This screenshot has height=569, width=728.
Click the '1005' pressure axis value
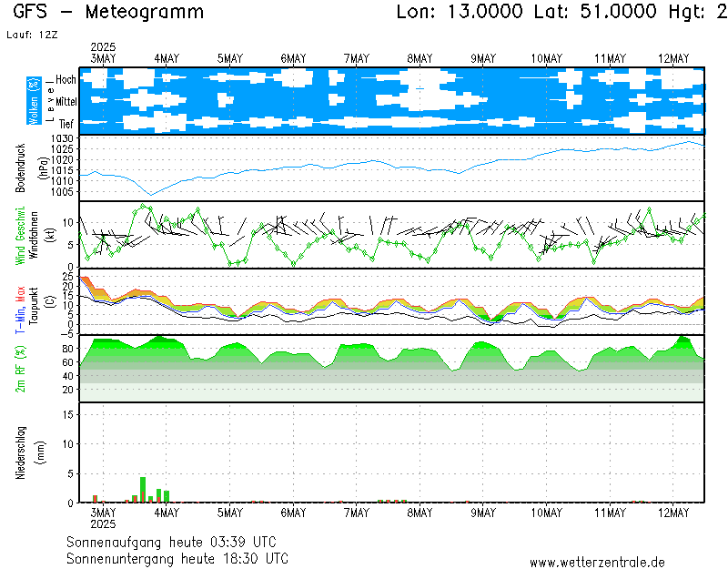coord(62,192)
